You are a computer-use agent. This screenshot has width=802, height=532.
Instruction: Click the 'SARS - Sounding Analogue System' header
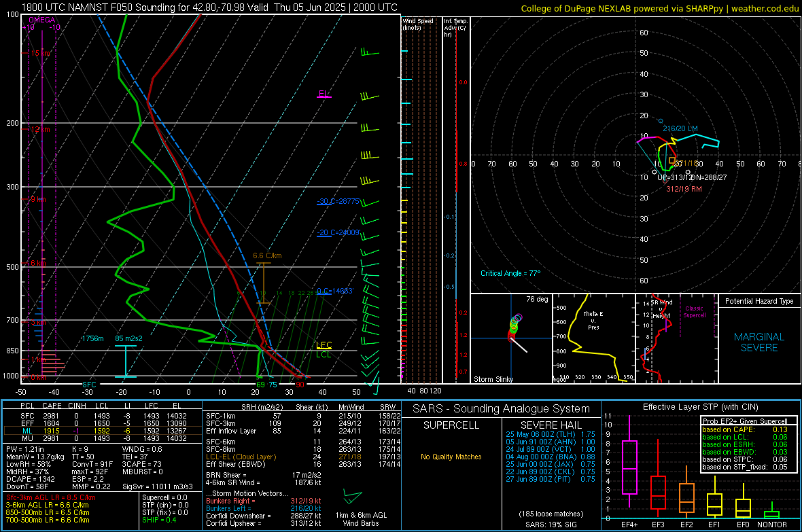tap(502, 409)
